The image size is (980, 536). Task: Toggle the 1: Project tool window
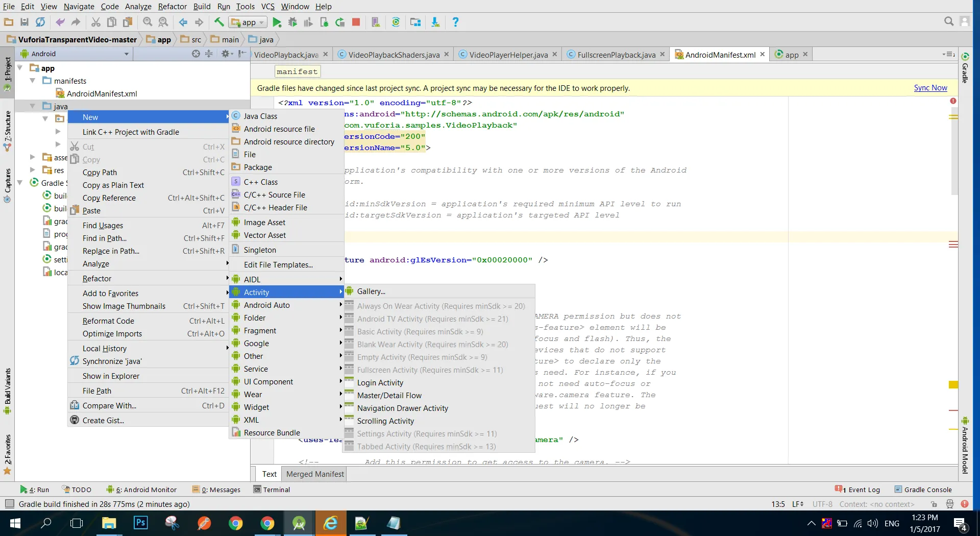coord(7,71)
